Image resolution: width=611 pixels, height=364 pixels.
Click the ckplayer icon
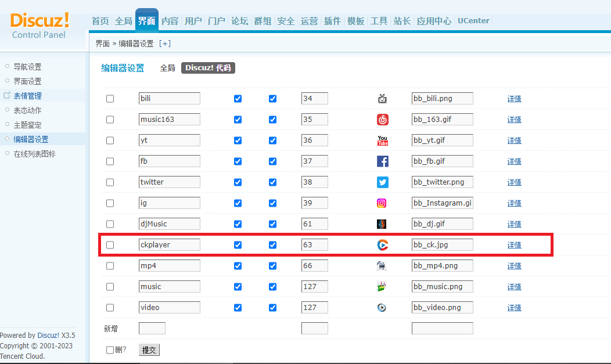pyautogui.click(x=382, y=245)
